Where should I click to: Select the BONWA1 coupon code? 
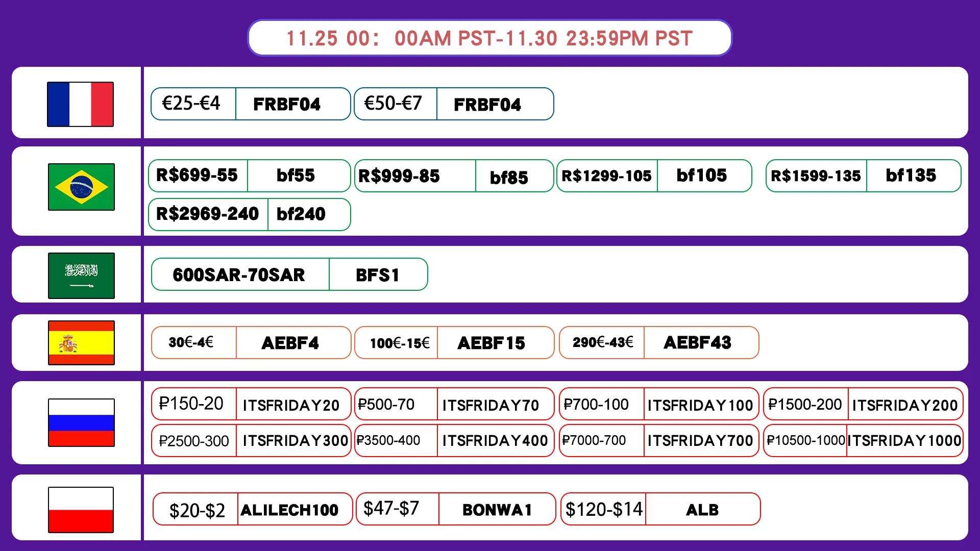(x=497, y=510)
